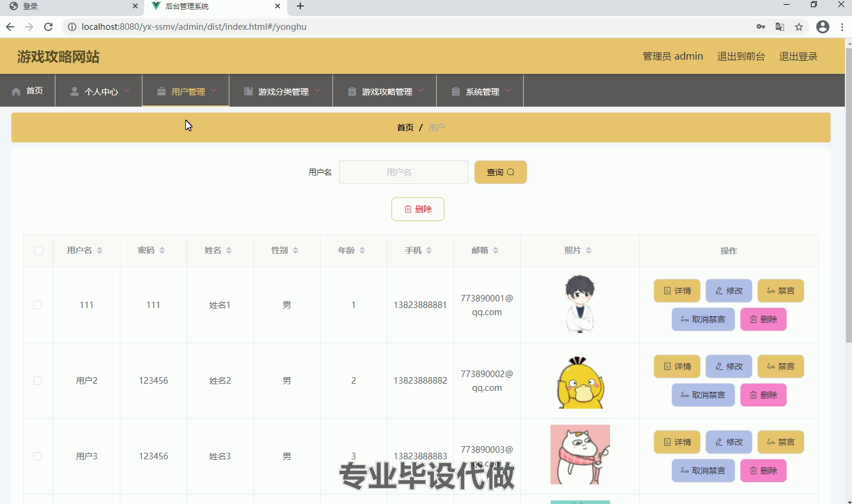Click 退出登录 to log out

tap(798, 56)
